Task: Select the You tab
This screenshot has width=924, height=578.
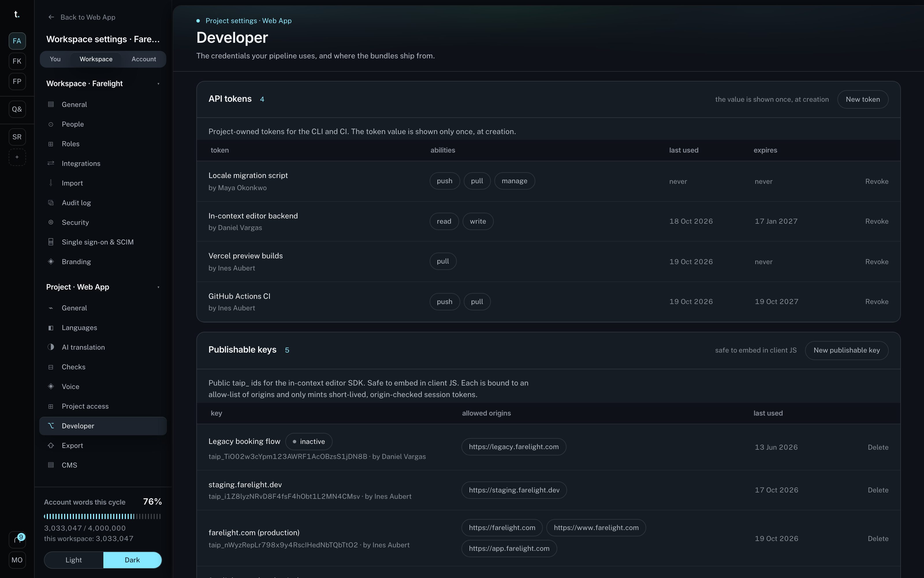Action: 55,59
